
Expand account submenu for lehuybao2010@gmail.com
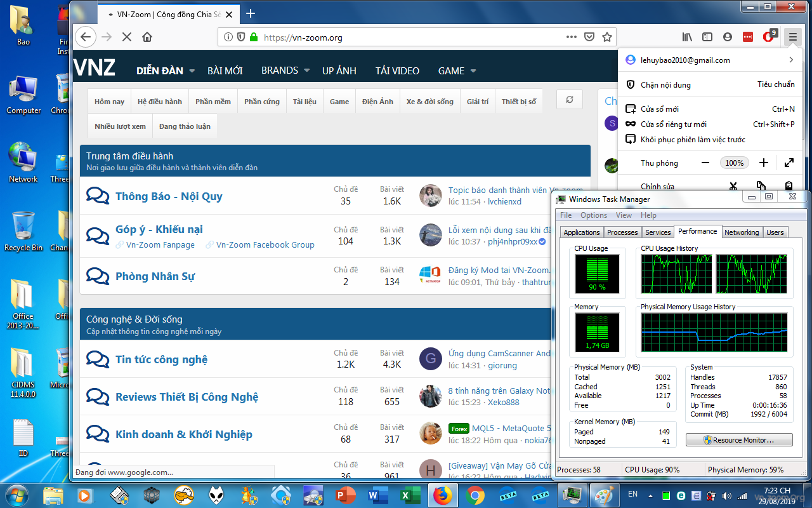[791, 60]
